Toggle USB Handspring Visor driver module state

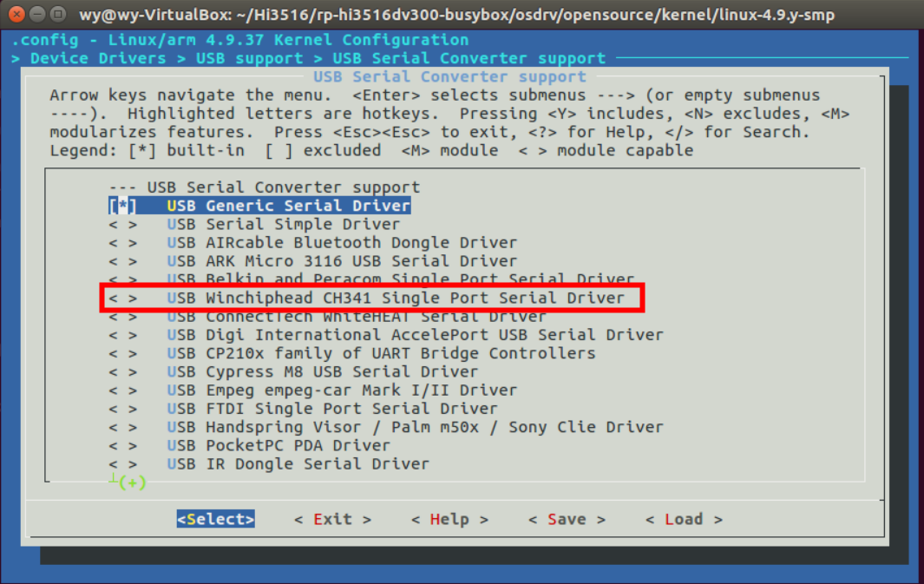point(122,427)
